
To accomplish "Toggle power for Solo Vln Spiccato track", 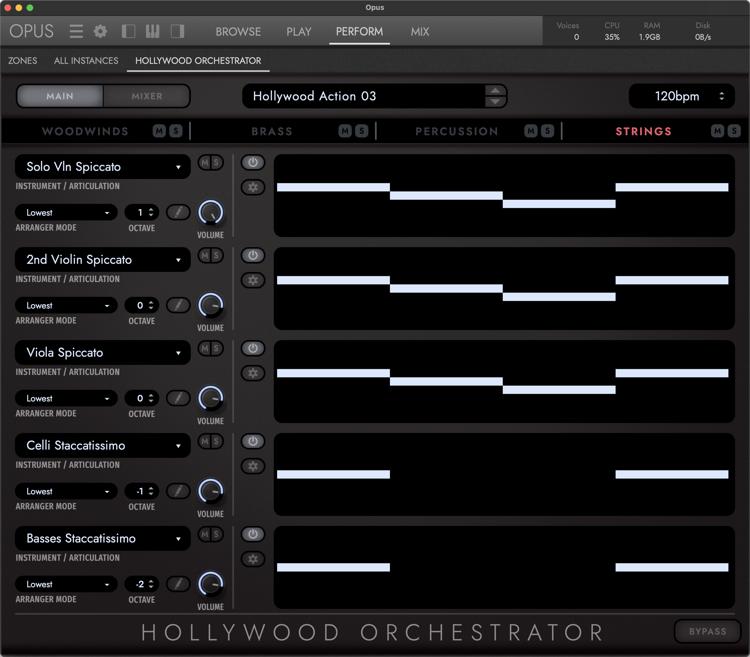I will 253,162.
